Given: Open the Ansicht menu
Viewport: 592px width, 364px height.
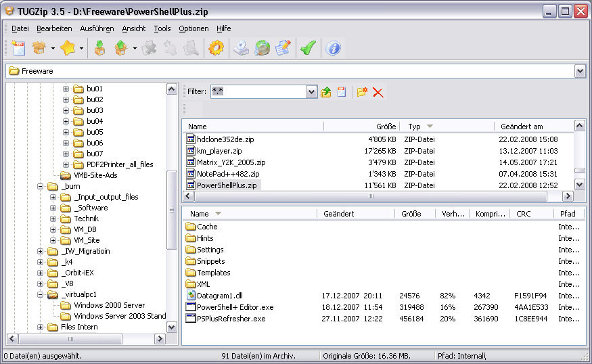Looking at the screenshot, I should (134, 28).
